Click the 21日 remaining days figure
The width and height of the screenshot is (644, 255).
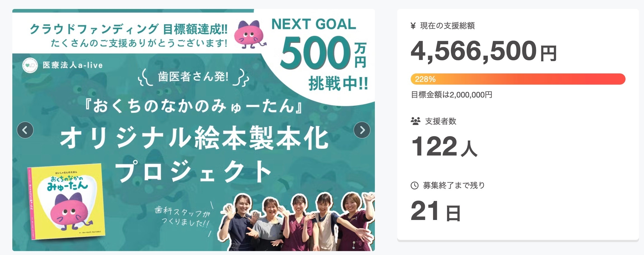435,212
